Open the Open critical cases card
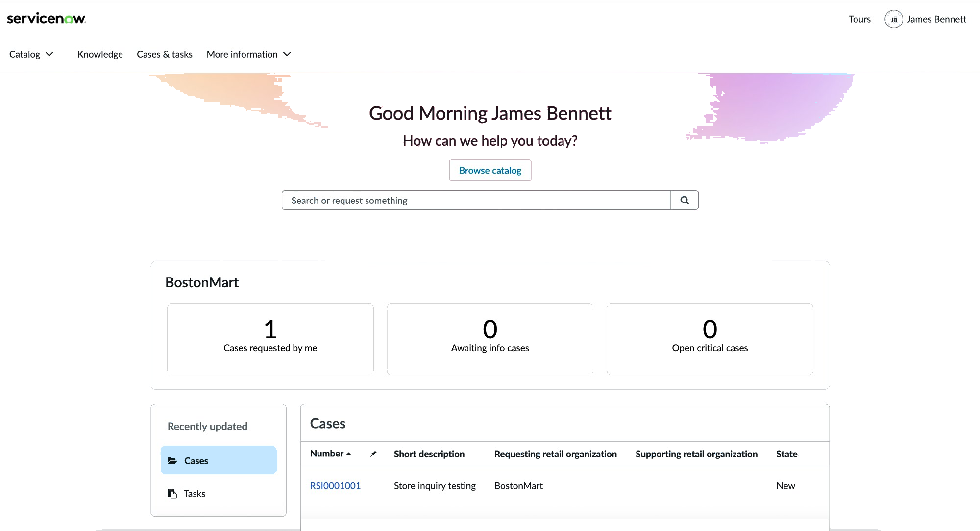Image resolution: width=980 pixels, height=531 pixels. (x=710, y=339)
